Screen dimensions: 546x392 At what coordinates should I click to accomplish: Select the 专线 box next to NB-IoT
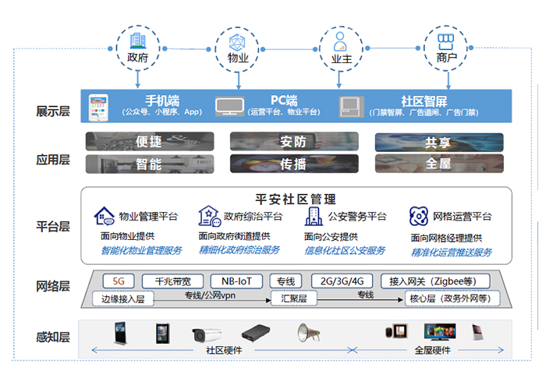285,281
